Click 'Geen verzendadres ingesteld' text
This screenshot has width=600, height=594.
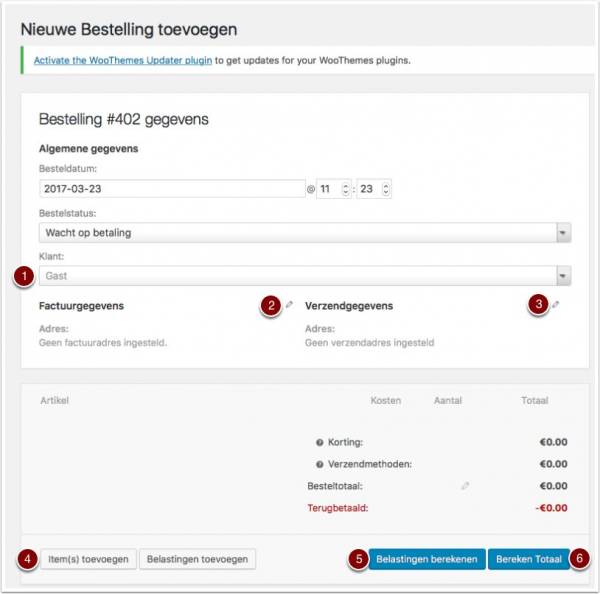(x=370, y=343)
